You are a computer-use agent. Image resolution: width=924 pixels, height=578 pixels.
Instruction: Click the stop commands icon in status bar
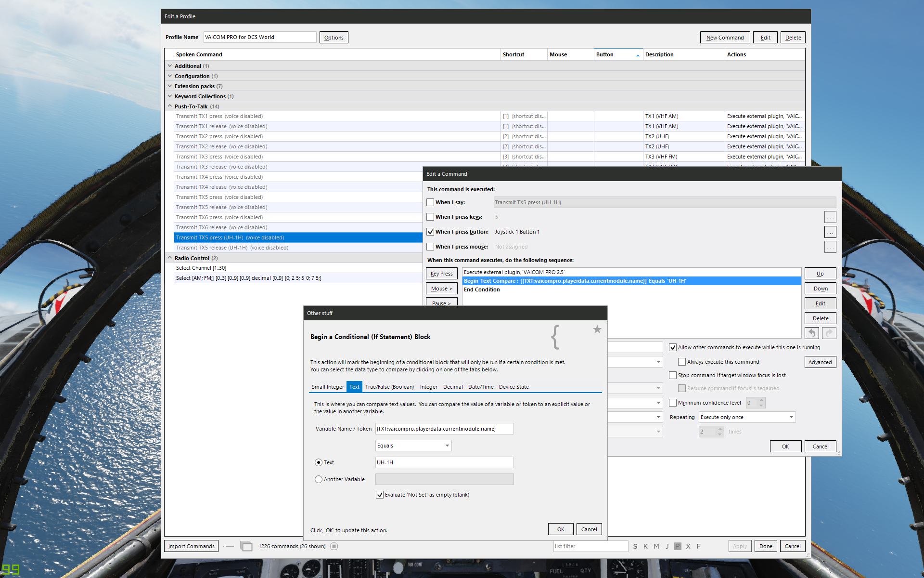pos(334,546)
